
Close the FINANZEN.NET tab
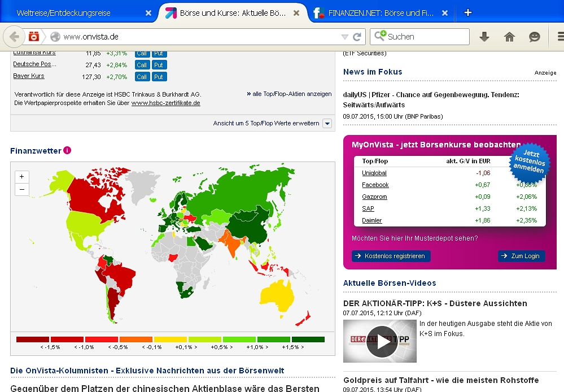pos(445,13)
